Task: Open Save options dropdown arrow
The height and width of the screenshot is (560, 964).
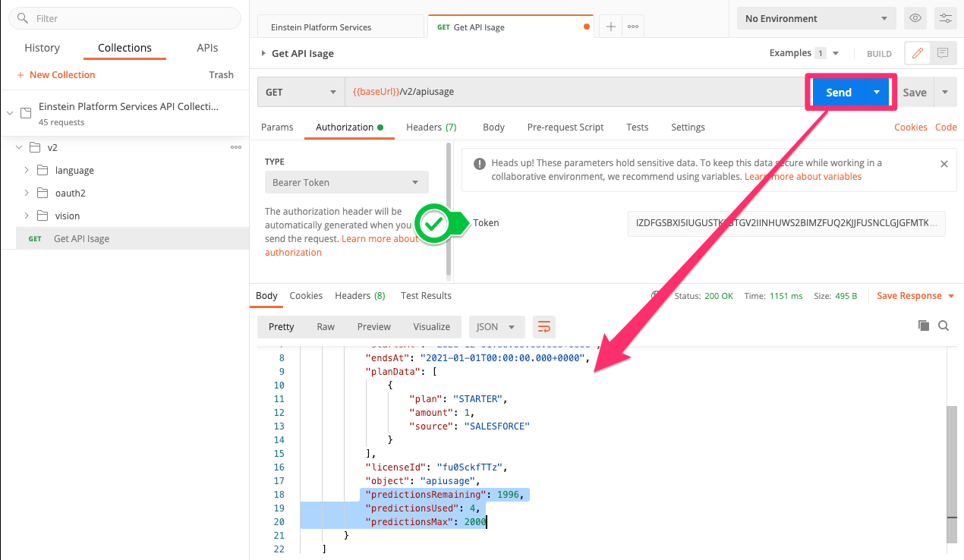Action: [x=945, y=92]
